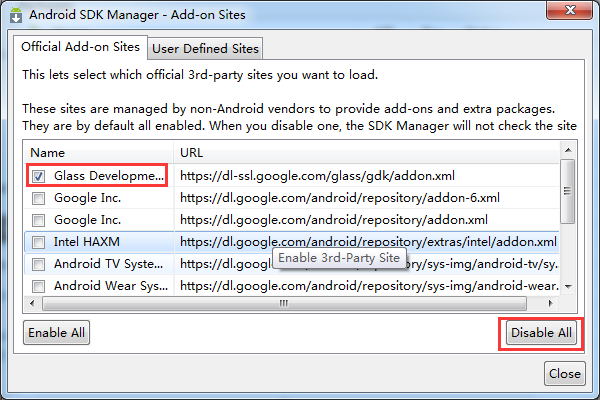The image size is (600, 400).
Task: Click the vertical scrollbar down arrow
Action: click(567, 286)
